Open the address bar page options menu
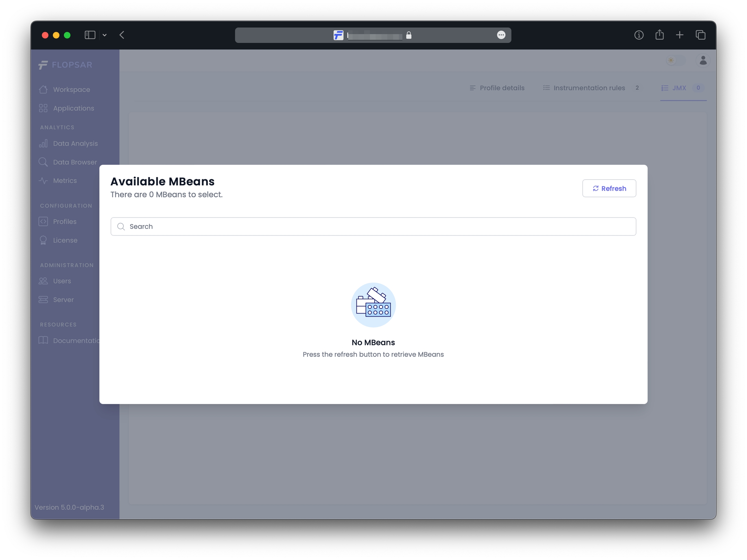 tap(501, 35)
